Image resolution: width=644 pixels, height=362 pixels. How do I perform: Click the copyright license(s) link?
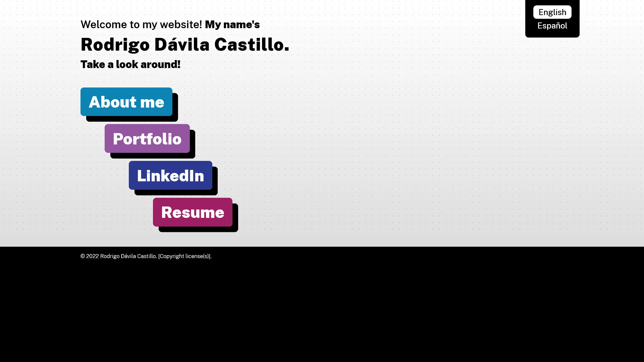point(184,256)
